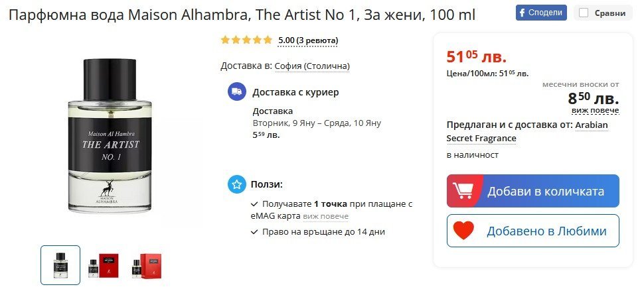Image resolution: width=644 pixels, height=295 pixels.
Task: Select the first bottle-only thumbnail
Action: coord(60,265)
